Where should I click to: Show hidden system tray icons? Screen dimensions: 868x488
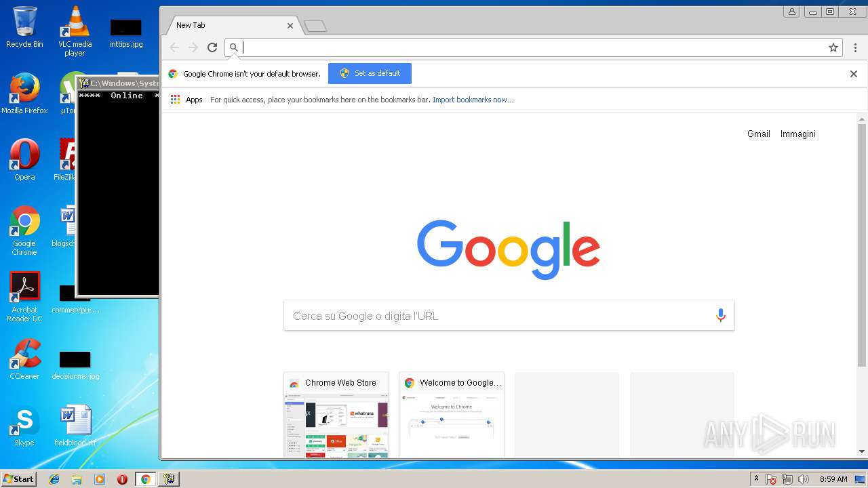click(756, 479)
